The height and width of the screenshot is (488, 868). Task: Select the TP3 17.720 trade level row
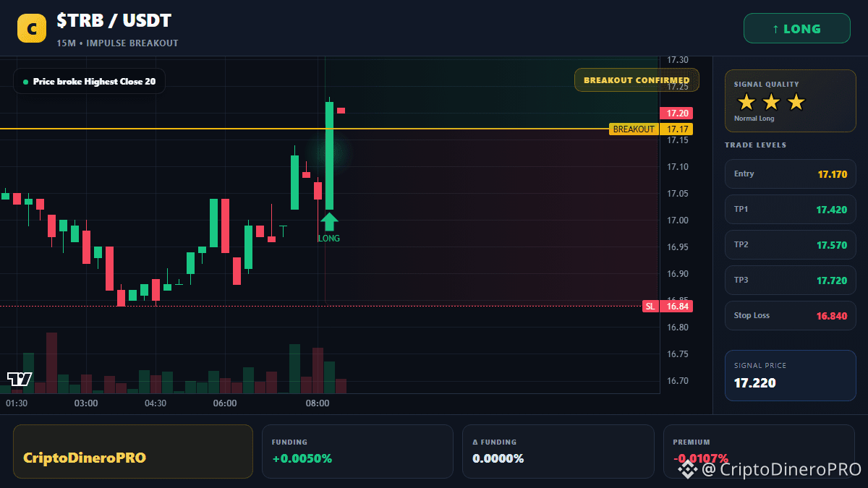click(x=791, y=280)
